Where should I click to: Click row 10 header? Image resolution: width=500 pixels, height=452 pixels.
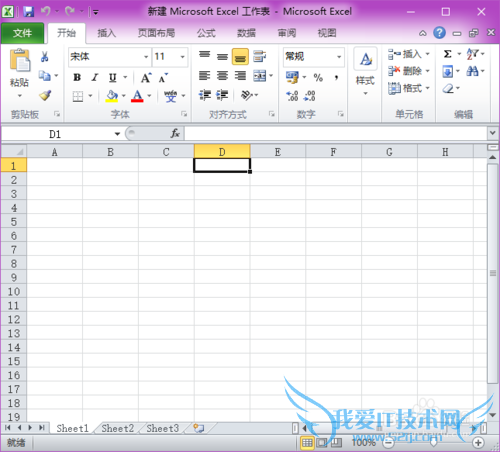pos(14,292)
